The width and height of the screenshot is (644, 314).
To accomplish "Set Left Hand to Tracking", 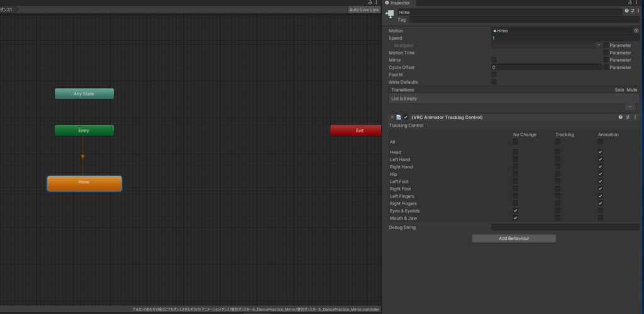I will pyautogui.click(x=558, y=160).
